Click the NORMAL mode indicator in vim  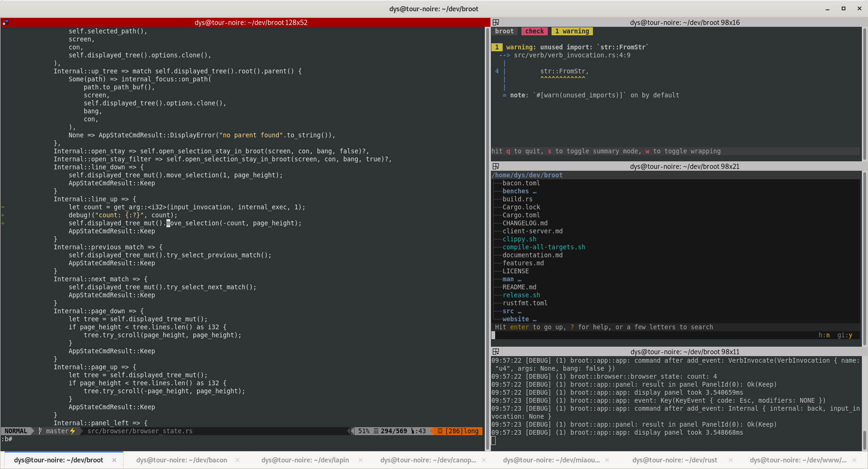16,431
